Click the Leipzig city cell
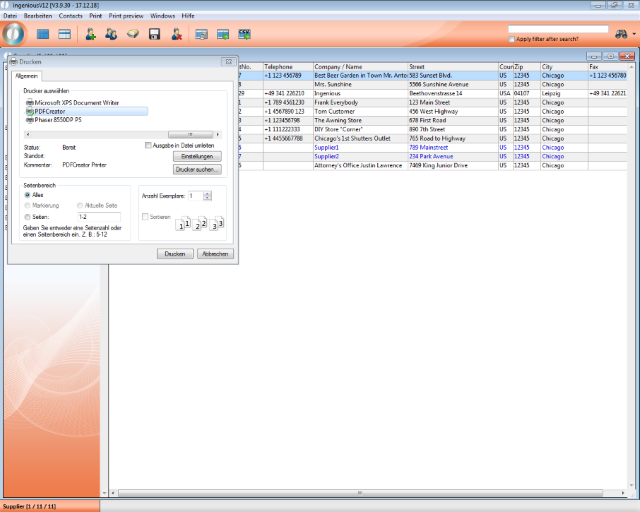640x512 pixels. 564,93
